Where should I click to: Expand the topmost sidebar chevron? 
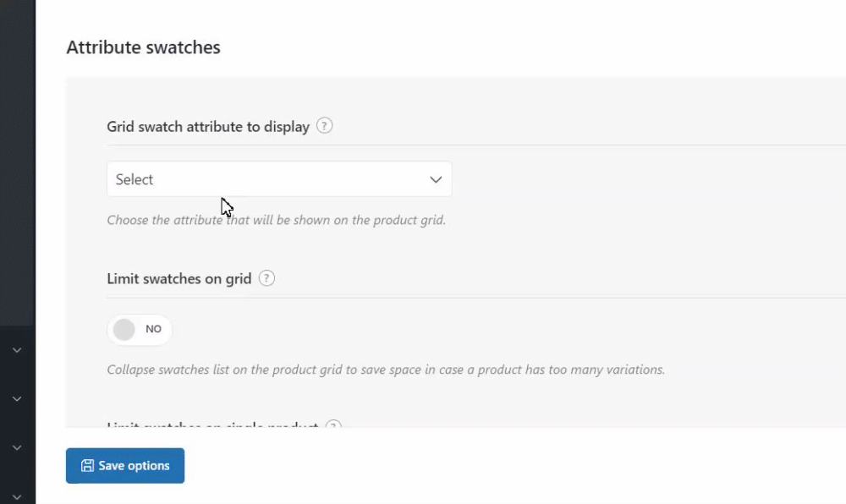[17, 349]
